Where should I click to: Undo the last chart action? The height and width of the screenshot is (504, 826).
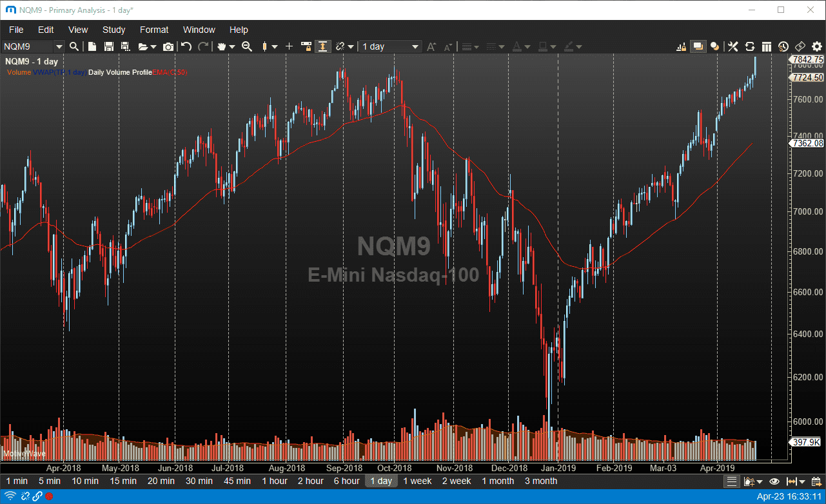tap(187, 46)
